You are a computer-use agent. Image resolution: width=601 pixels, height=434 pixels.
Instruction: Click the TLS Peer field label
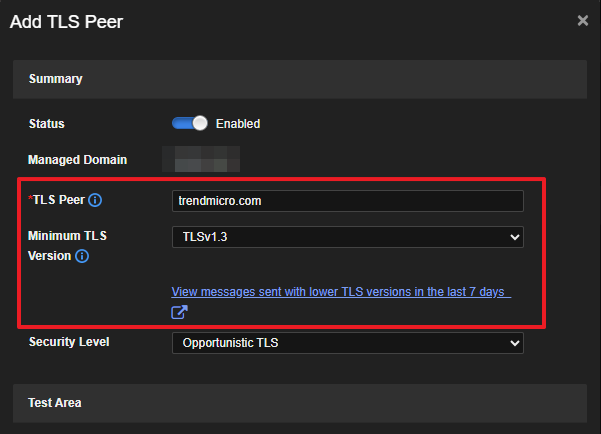click(59, 200)
